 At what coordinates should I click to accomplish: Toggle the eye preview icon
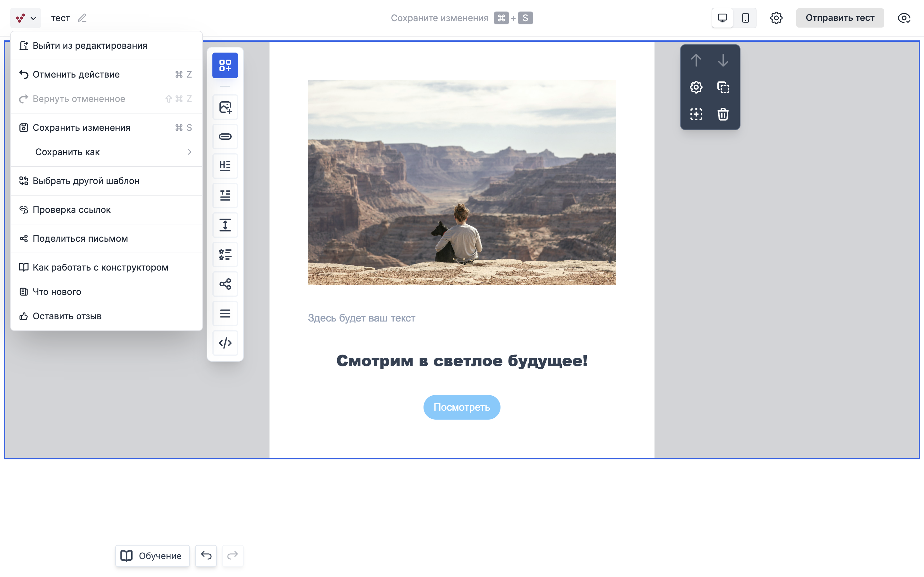[903, 18]
